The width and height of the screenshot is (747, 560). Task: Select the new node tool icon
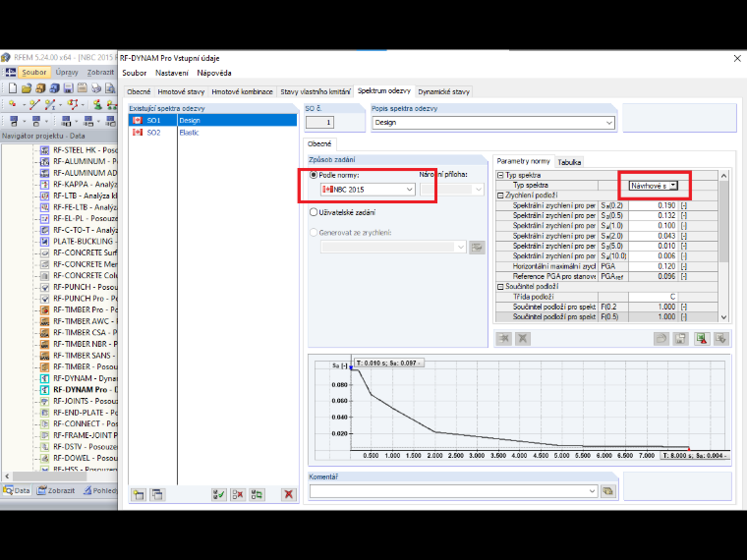13,104
